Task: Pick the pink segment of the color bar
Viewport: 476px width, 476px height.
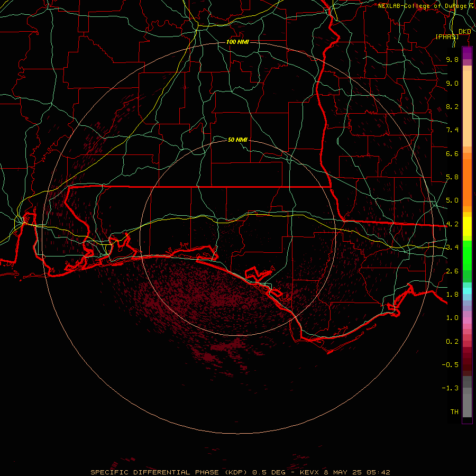Action: [467, 321]
